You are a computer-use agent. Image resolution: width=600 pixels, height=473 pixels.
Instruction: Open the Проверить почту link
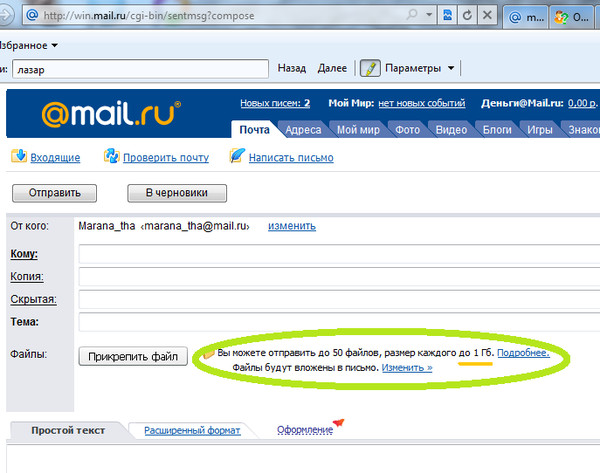coord(166,158)
